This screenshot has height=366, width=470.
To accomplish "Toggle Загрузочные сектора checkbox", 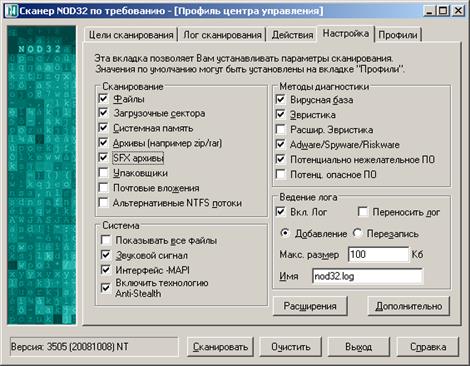I will (103, 113).
